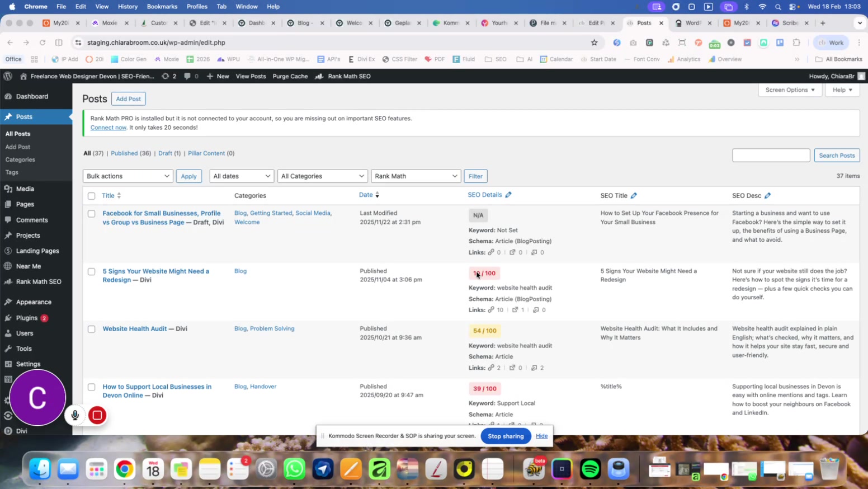The image size is (868, 489).
Task: Show hidden bookmarks with the chevron
Action: 797,59
